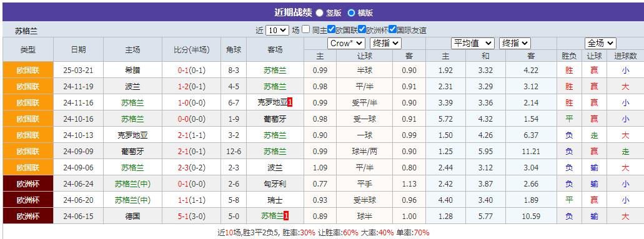Screen dimensions: 644x239
Task: Click the 角球 column header
Action: [234, 50]
